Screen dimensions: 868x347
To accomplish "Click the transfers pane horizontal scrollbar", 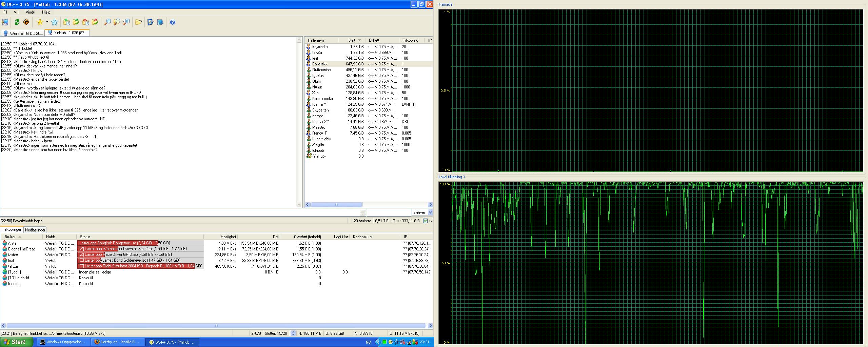I will [216, 326].
